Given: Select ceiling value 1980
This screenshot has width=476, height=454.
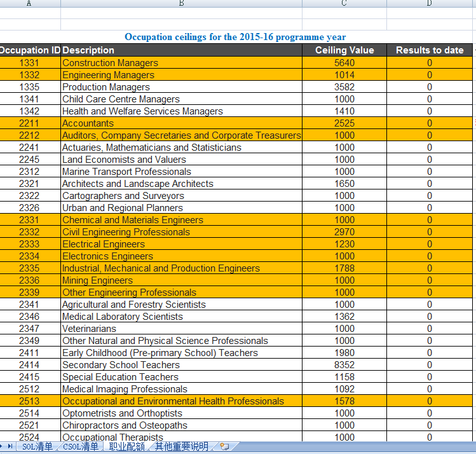Looking at the screenshot, I should pos(344,353).
